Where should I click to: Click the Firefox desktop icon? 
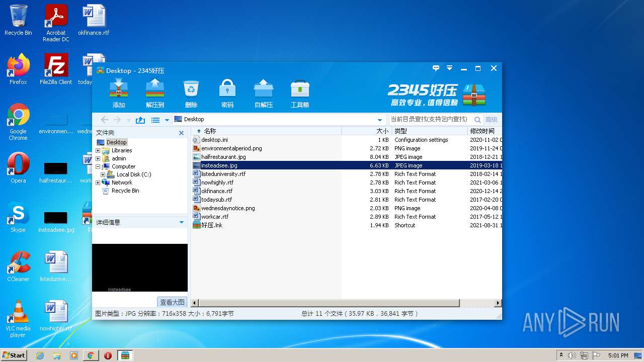tap(18, 69)
